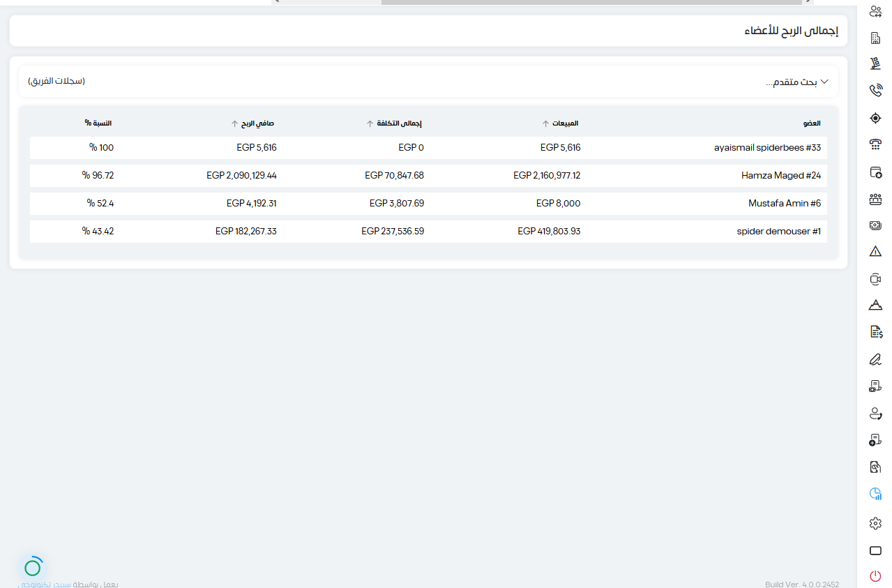Click sales value EGP 2,160,977.12
Screen dimensions: 892x588
[547, 175]
